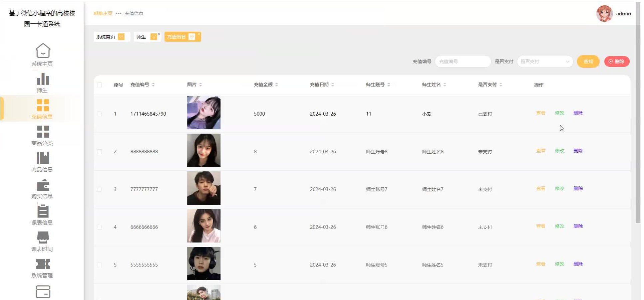Click the 5000 amount cell
644x300 pixels.
(x=259, y=114)
